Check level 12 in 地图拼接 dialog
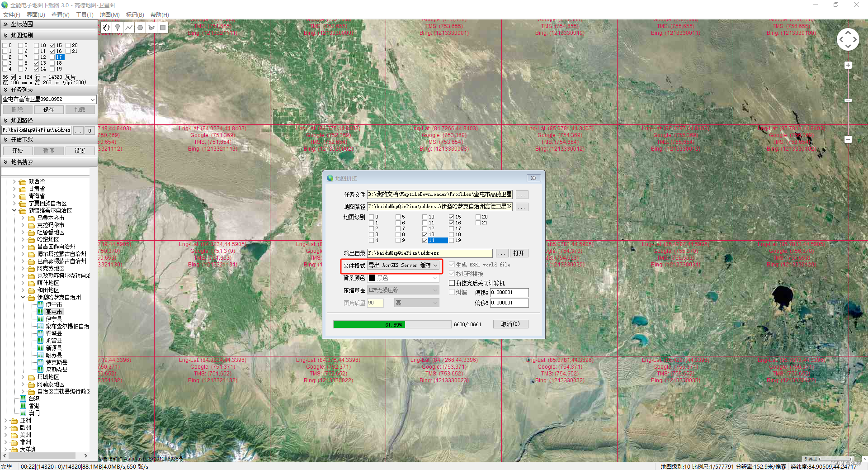The image size is (868, 470). coord(425,228)
